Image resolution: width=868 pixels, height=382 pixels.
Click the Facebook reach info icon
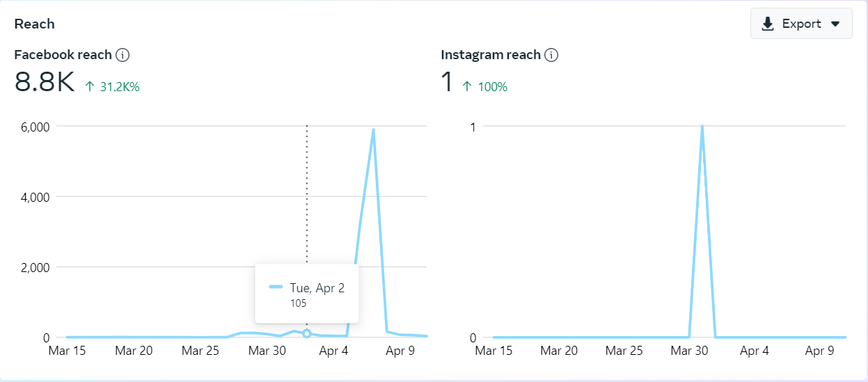tap(123, 55)
